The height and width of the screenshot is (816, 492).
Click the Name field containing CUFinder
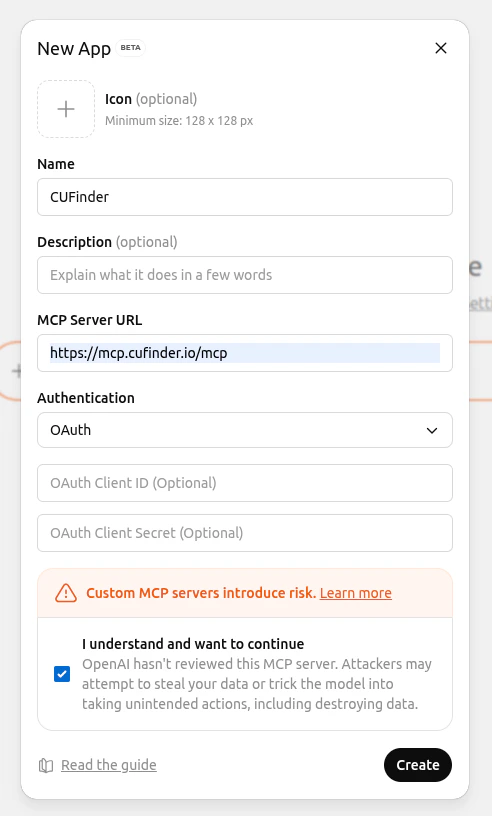[245, 197]
